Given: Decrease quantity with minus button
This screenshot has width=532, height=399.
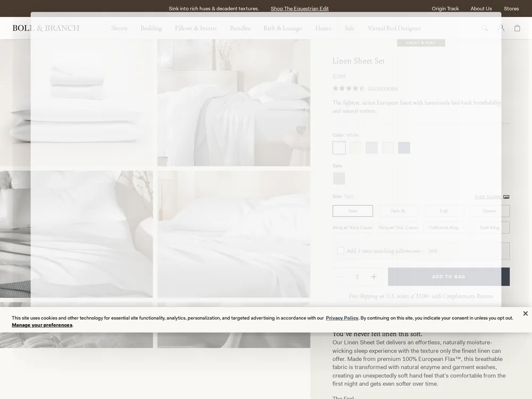Looking at the screenshot, I should point(340,277).
